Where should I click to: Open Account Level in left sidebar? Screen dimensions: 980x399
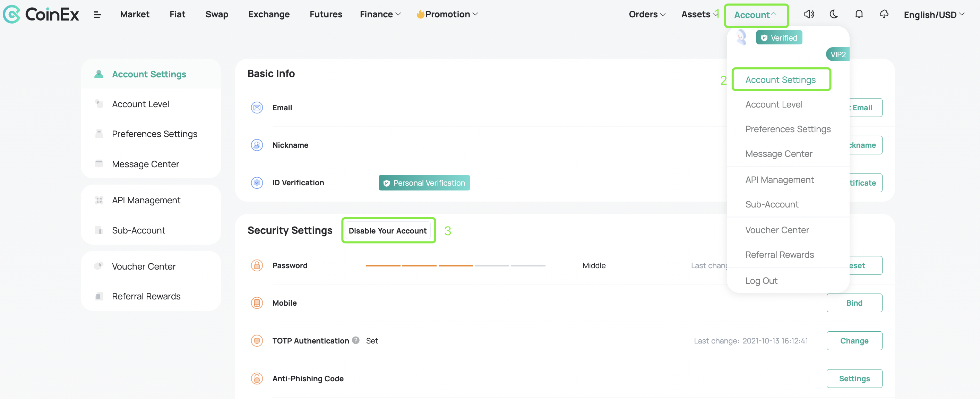[x=151, y=104]
